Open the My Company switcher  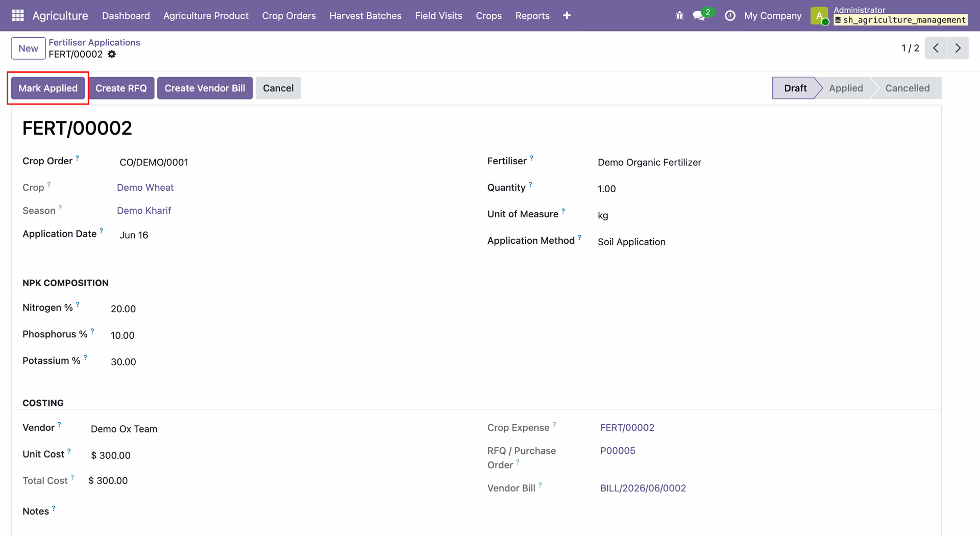pyautogui.click(x=773, y=16)
